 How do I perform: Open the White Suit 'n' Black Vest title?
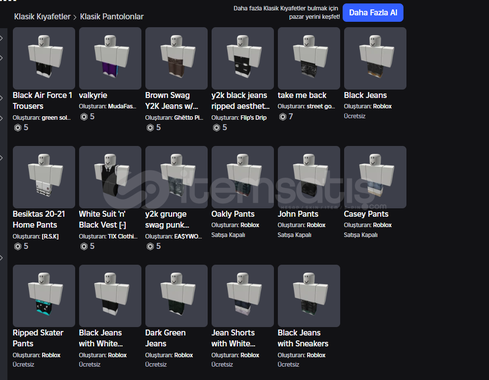tap(103, 219)
